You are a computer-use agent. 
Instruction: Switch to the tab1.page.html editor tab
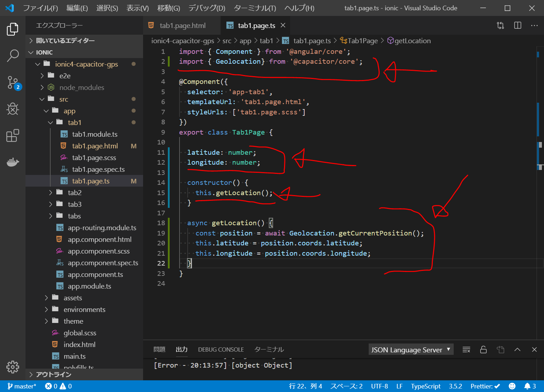182,25
